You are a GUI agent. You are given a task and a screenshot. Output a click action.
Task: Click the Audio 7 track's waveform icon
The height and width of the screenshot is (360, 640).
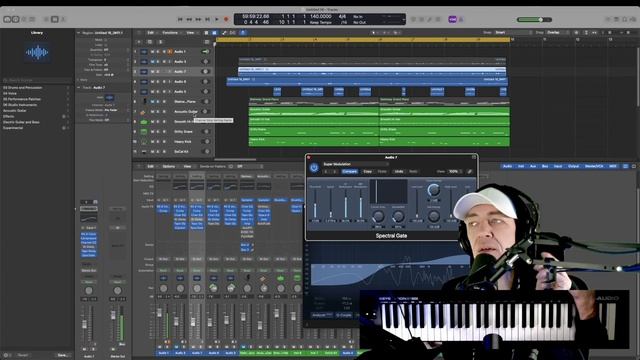144,71
